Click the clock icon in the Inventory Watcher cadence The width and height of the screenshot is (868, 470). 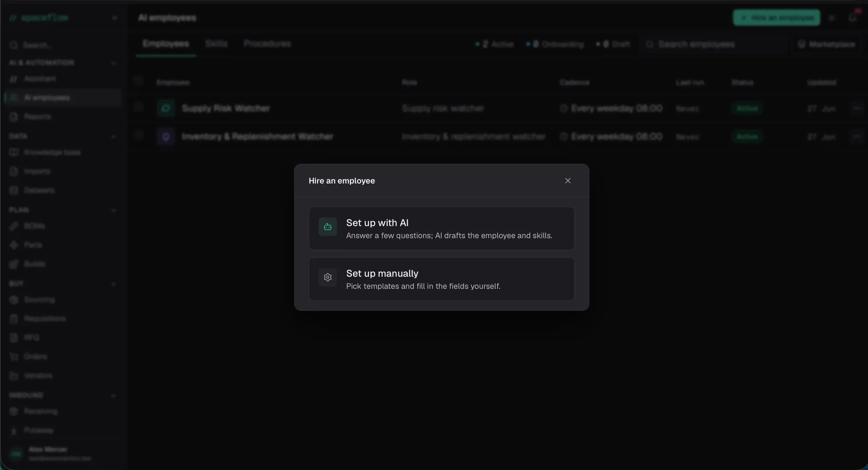coord(564,137)
